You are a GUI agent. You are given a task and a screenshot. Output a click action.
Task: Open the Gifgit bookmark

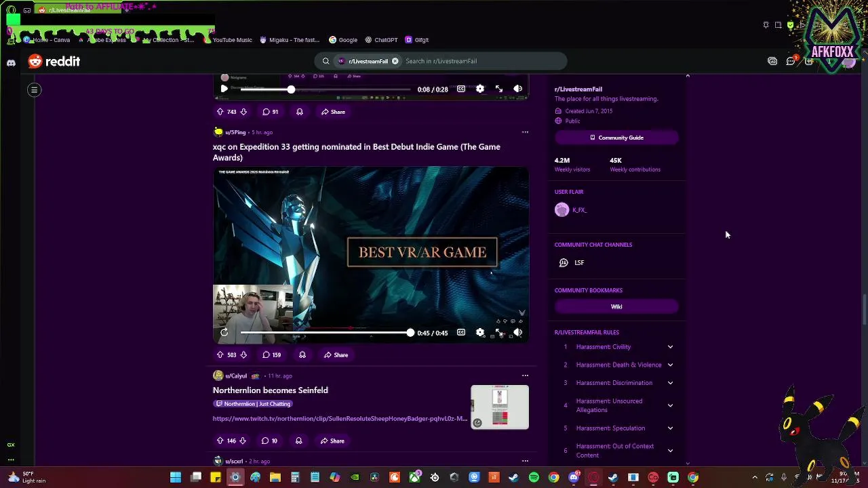pos(416,40)
